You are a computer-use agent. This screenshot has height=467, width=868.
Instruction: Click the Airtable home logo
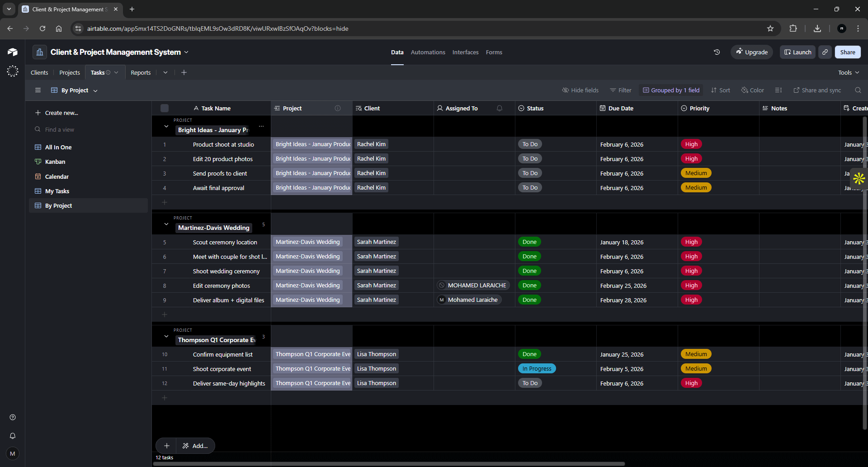(x=12, y=52)
